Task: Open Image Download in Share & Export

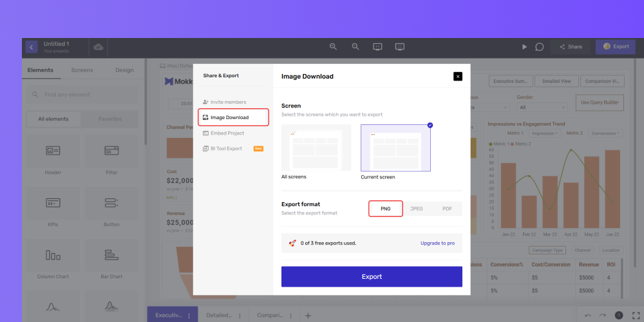Action: click(x=233, y=117)
